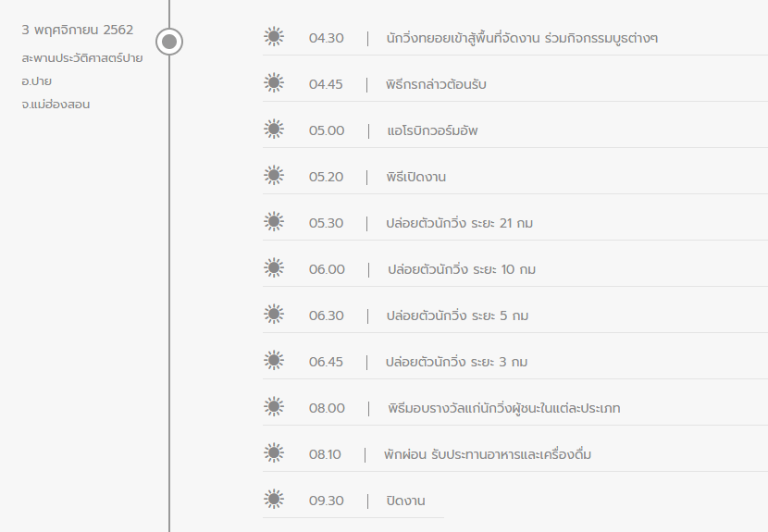
Task: Select the ปิดงาน entry at 09.30
Action: tap(405, 501)
